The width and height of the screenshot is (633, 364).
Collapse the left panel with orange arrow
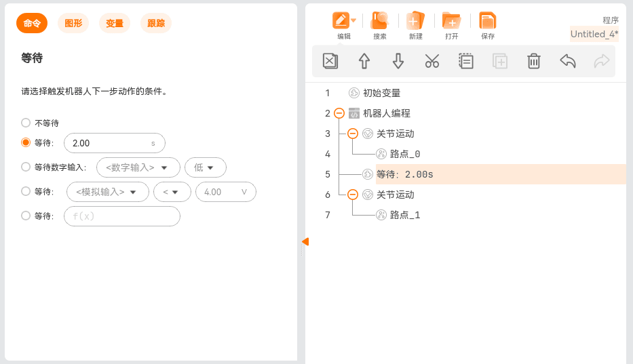(x=305, y=242)
